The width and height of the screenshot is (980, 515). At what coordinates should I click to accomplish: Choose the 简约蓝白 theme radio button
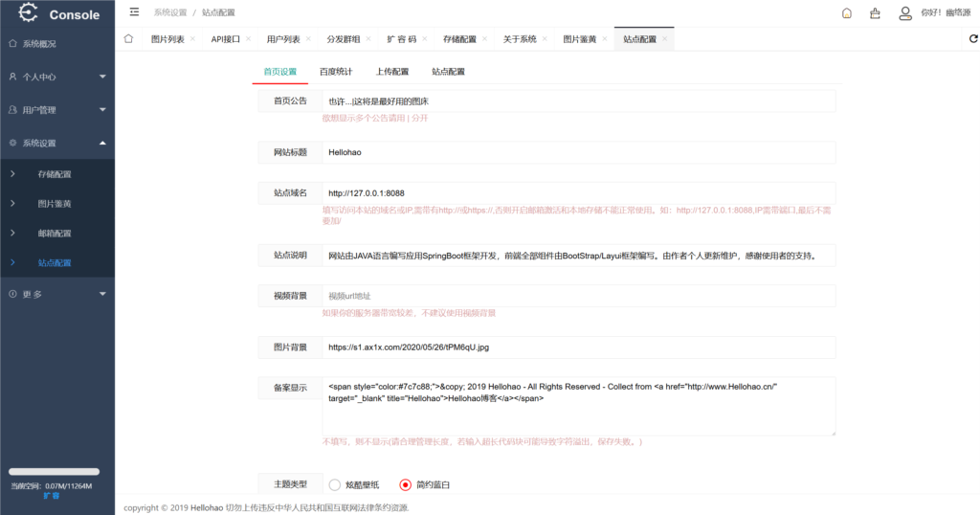pyautogui.click(x=406, y=485)
